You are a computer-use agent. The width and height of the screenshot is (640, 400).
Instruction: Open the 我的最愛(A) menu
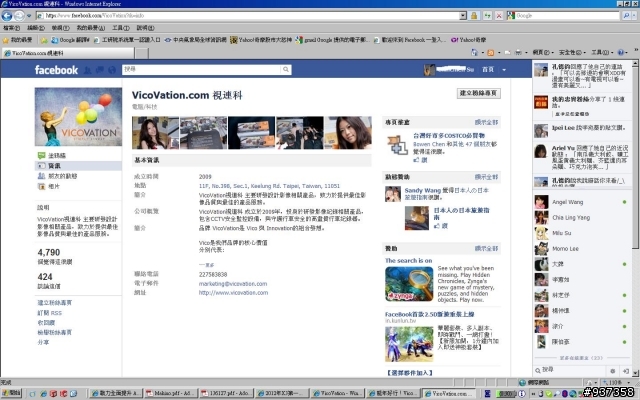91,28
